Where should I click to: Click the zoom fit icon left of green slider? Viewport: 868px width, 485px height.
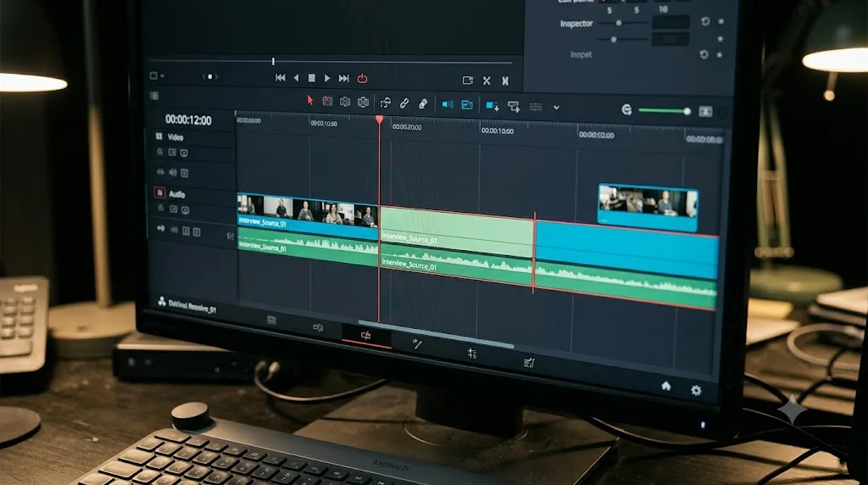click(x=626, y=109)
